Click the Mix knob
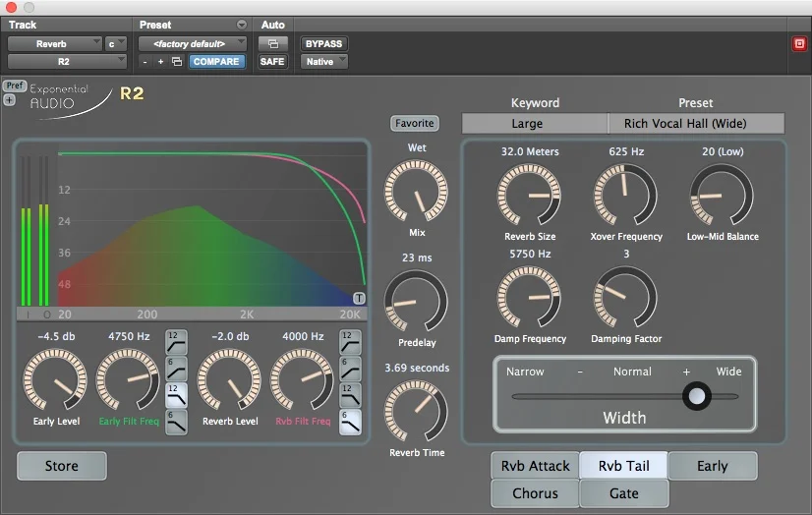The image size is (812, 515). click(x=416, y=192)
